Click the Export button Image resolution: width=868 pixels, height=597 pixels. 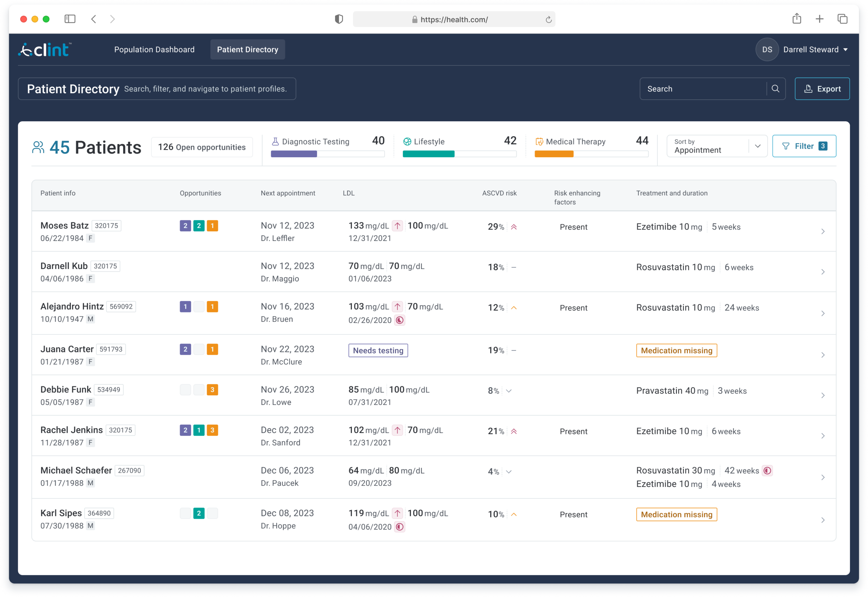822,89
